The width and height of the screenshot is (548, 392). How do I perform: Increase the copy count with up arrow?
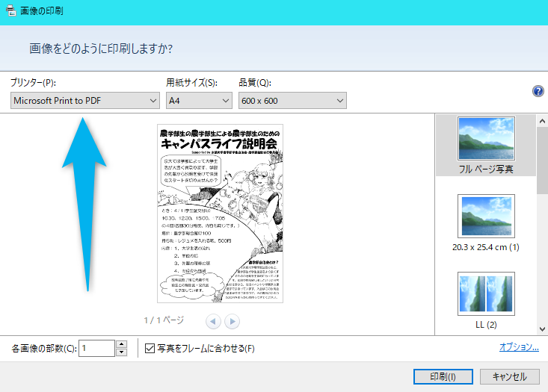click(121, 344)
